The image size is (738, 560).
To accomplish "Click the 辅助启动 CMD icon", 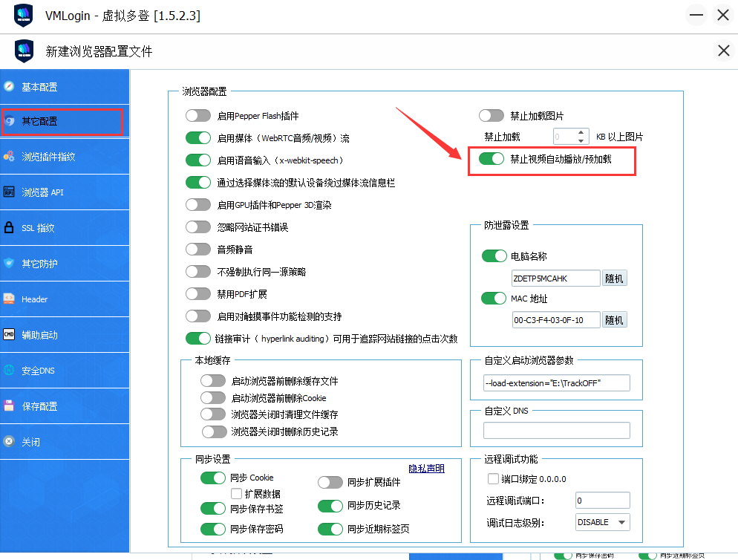I will point(9,334).
